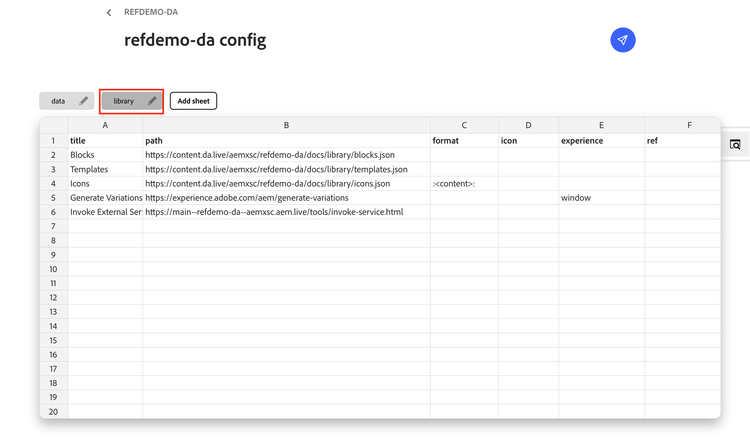Click the blue paper plane send button
Image resolution: width=750 pixels, height=443 pixels.
[623, 40]
